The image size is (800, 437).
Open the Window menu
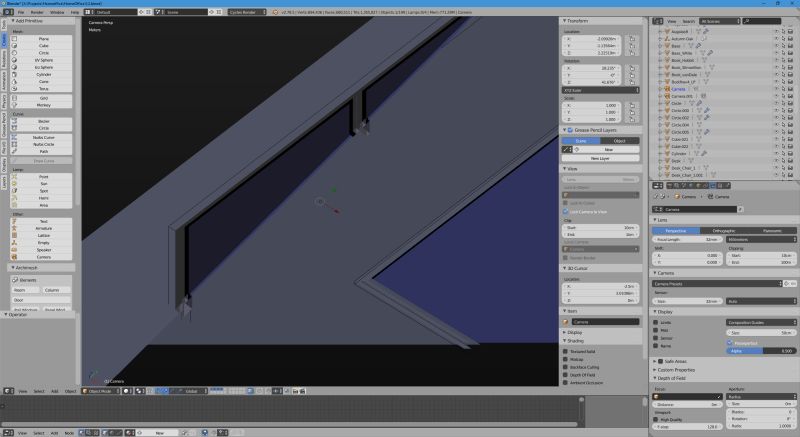coord(57,12)
